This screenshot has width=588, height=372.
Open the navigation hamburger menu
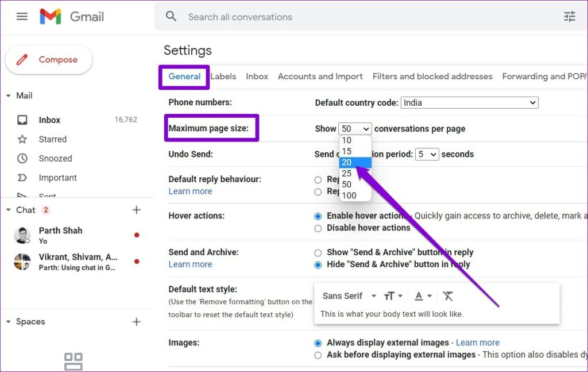(x=22, y=16)
